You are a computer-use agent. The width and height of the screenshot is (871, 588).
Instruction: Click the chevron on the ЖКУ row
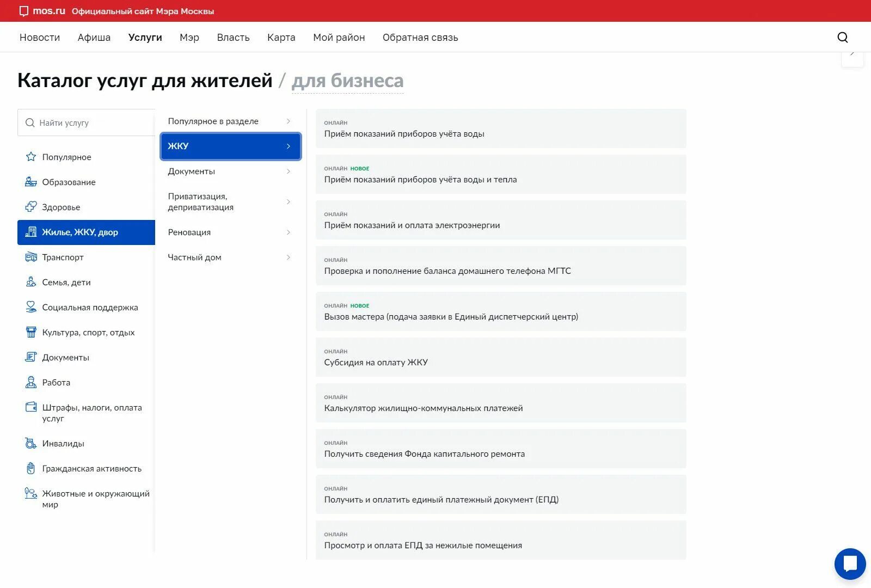pos(289,146)
